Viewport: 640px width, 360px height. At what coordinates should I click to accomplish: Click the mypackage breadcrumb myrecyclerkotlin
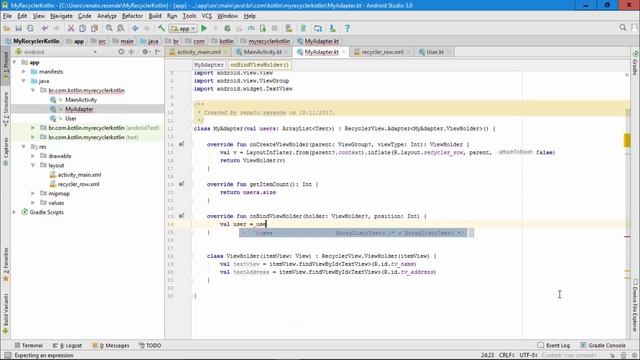pos(269,41)
